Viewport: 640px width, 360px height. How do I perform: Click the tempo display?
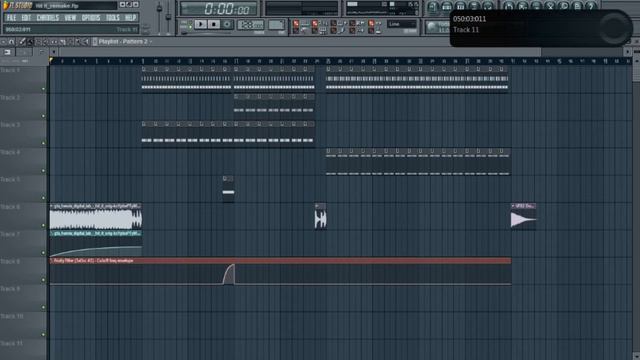coord(250,24)
